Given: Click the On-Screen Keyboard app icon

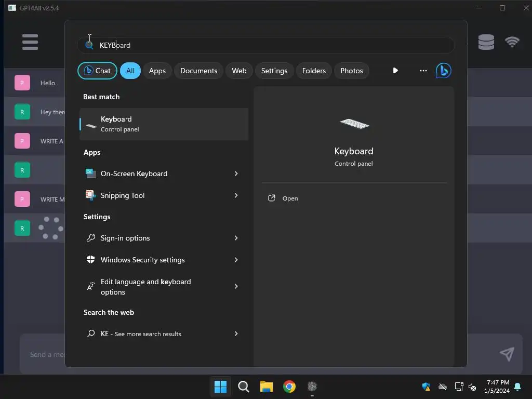Looking at the screenshot, I should [x=90, y=174].
